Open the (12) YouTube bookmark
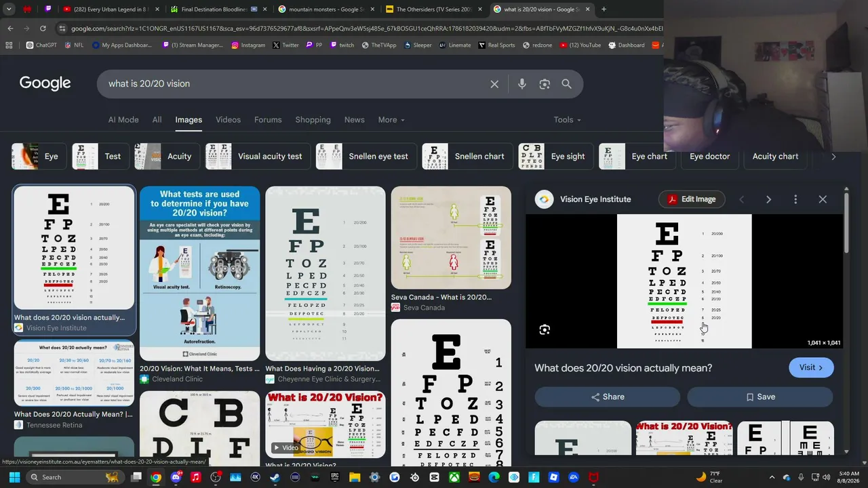 pos(580,45)
